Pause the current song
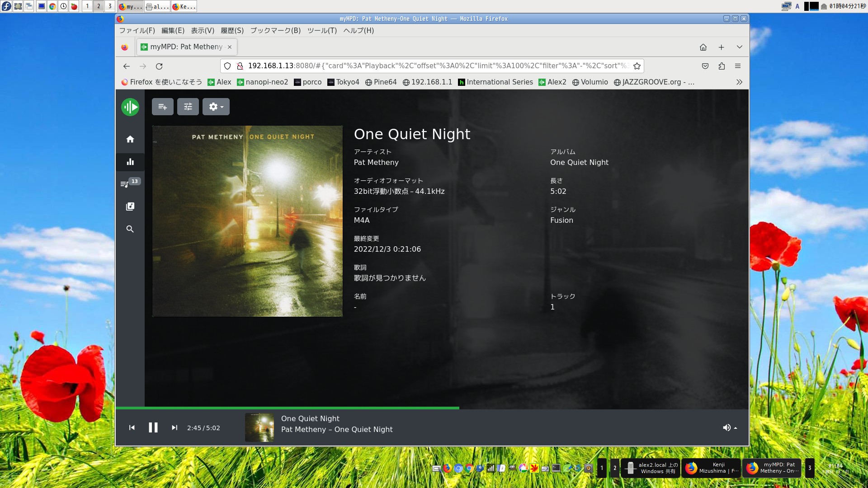This screenshot has width=868, height=488. 153,427
